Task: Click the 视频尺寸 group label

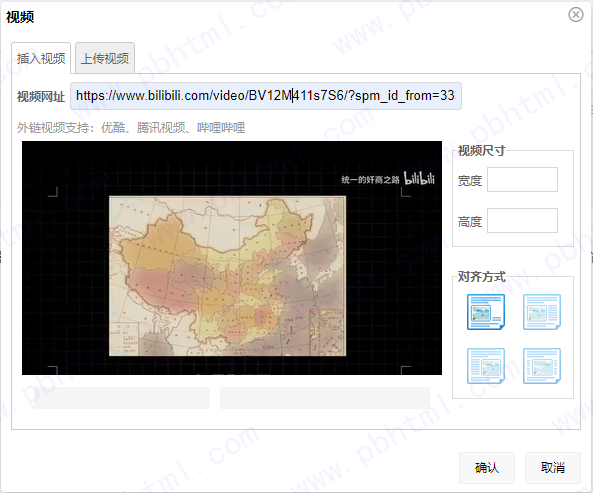Action: 481,150
